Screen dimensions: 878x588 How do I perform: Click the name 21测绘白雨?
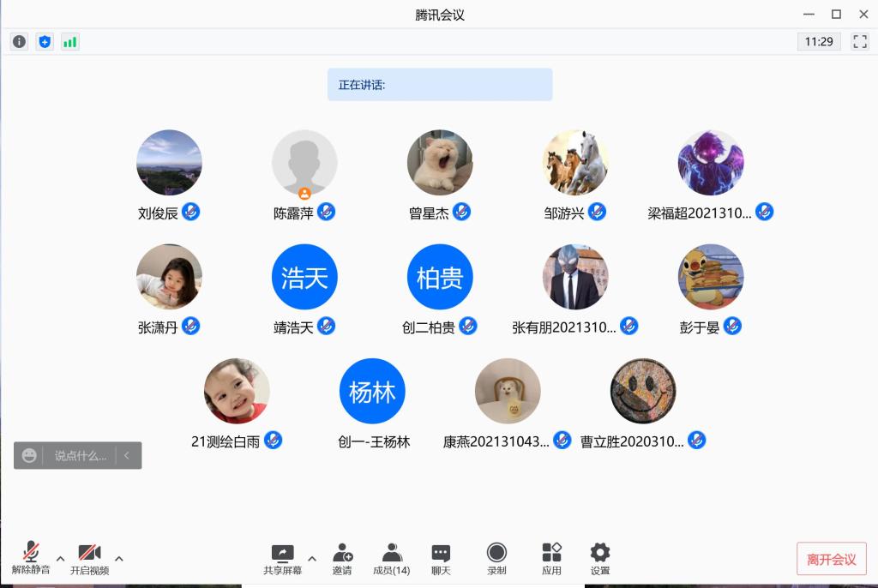226,441
